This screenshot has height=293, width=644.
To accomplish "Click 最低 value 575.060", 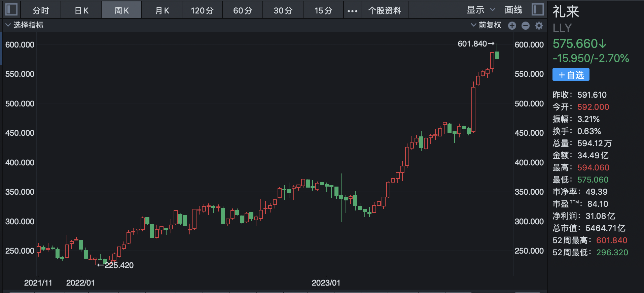I will tap(593, 180).
